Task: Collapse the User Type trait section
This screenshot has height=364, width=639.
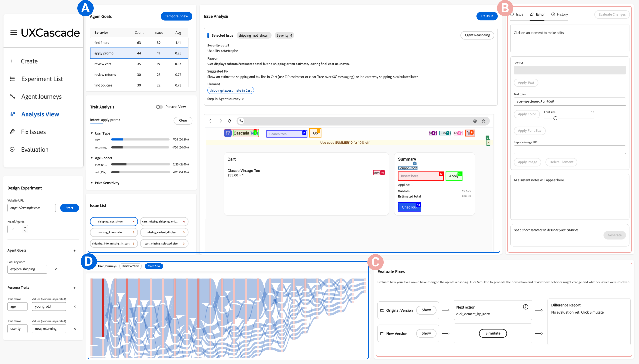Action: (92, 133)
